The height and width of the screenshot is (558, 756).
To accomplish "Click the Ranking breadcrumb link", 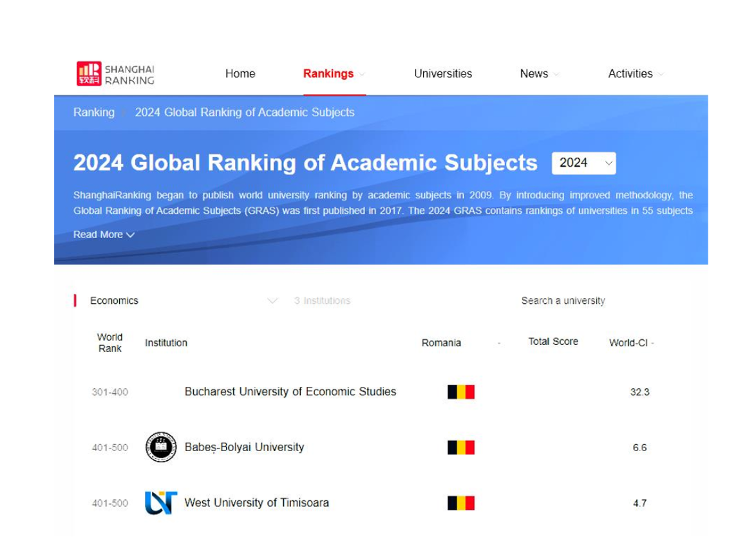I will (x=94, y=112).
